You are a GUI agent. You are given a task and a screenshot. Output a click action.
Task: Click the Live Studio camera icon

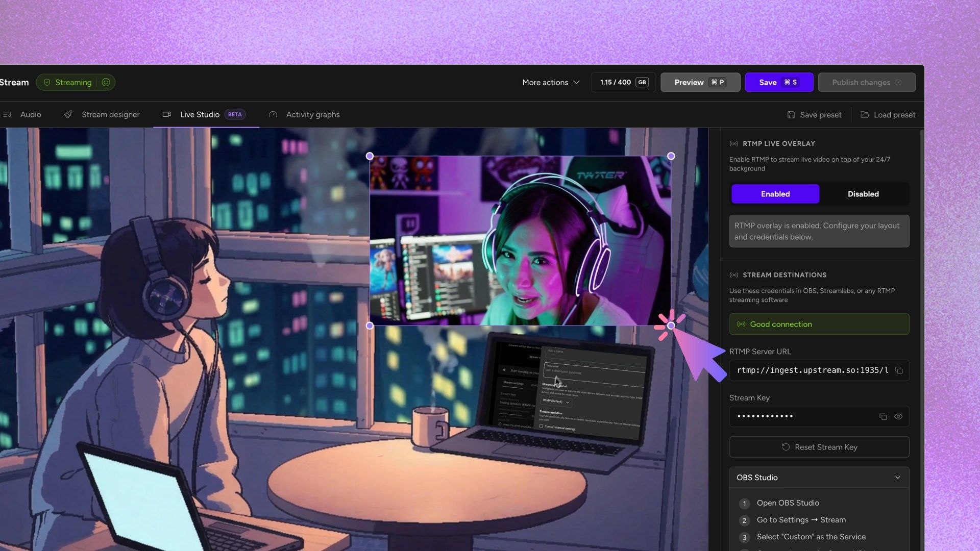[x=166, y=114]
